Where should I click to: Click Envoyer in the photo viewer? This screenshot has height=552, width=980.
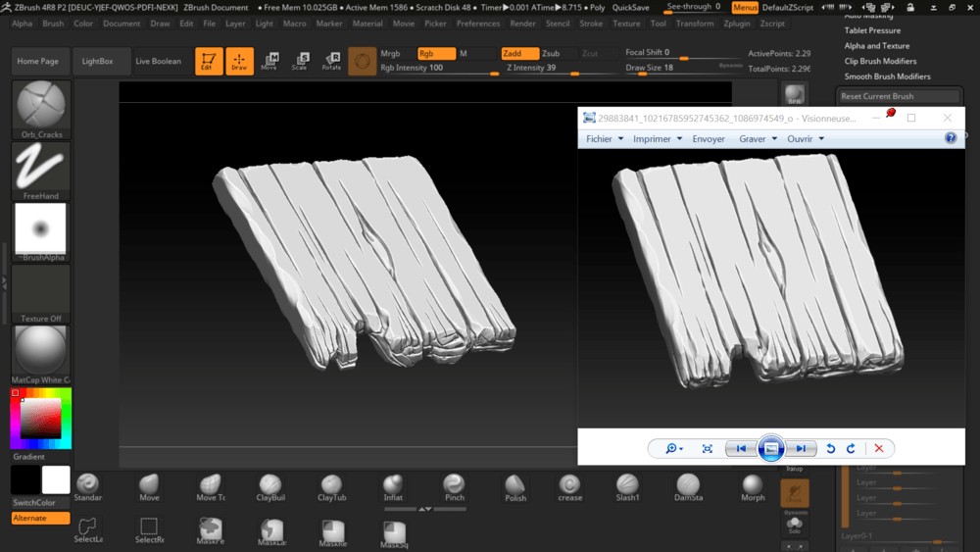pyautogui.click(x=709, y=139)
